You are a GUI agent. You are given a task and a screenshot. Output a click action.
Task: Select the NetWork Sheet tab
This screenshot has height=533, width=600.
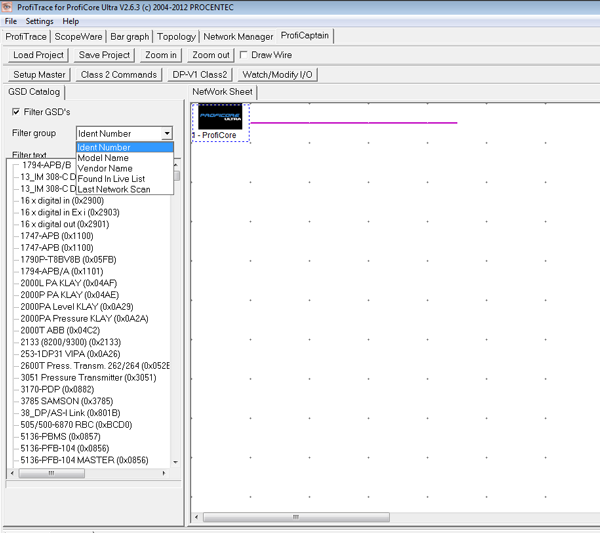[222, 92]
